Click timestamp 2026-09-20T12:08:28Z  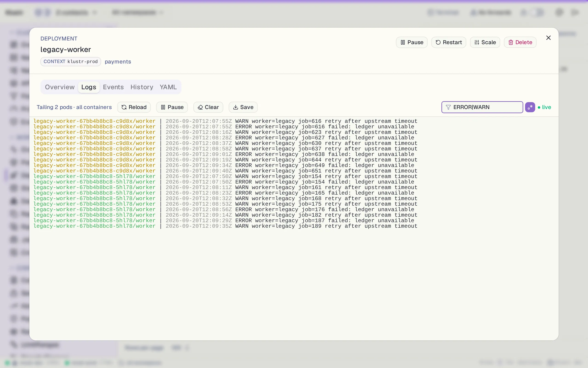(x=199, y=138)
